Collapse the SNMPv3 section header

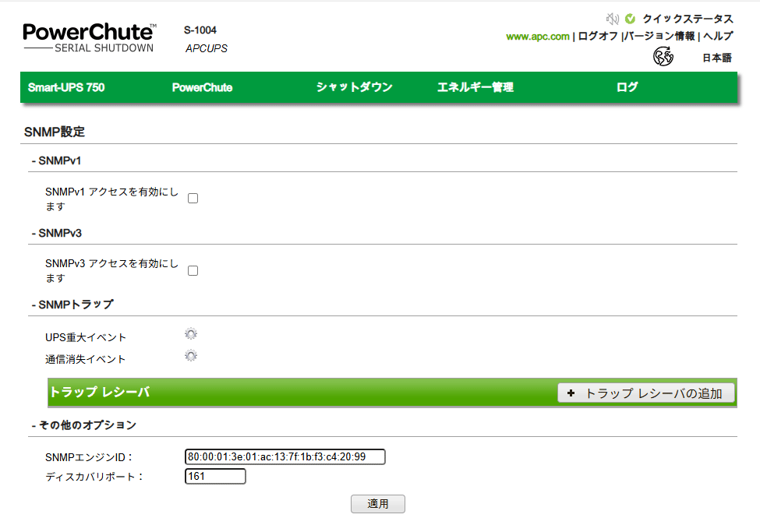click(x=56, y=233)
